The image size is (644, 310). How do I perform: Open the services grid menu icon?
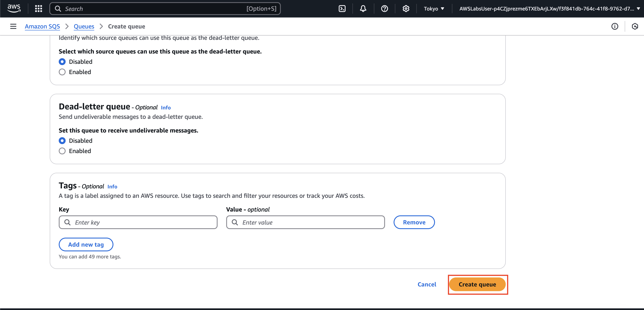[39, 9]
